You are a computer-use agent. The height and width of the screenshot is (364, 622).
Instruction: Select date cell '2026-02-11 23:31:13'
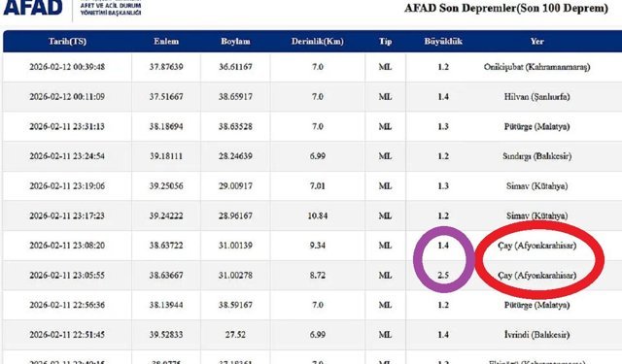tap(67, 126)
